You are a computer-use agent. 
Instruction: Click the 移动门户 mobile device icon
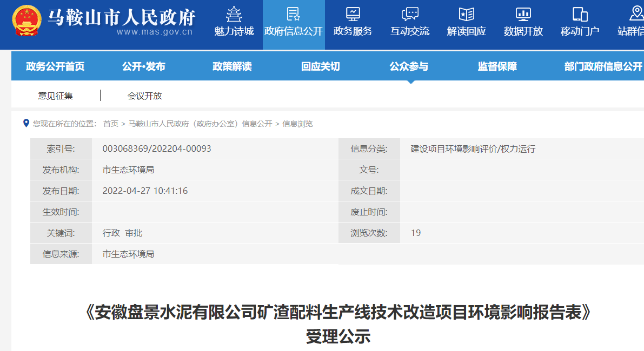tap(580, 14)
